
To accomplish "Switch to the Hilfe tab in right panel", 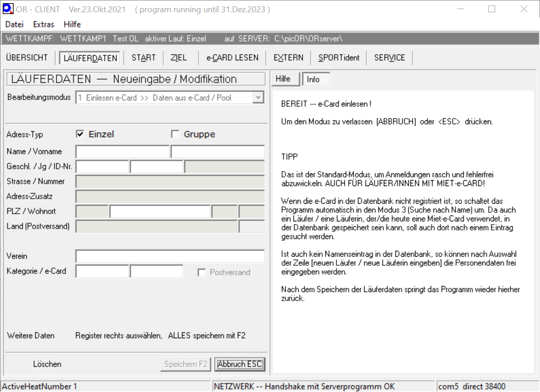I will [x=283, y=79].
